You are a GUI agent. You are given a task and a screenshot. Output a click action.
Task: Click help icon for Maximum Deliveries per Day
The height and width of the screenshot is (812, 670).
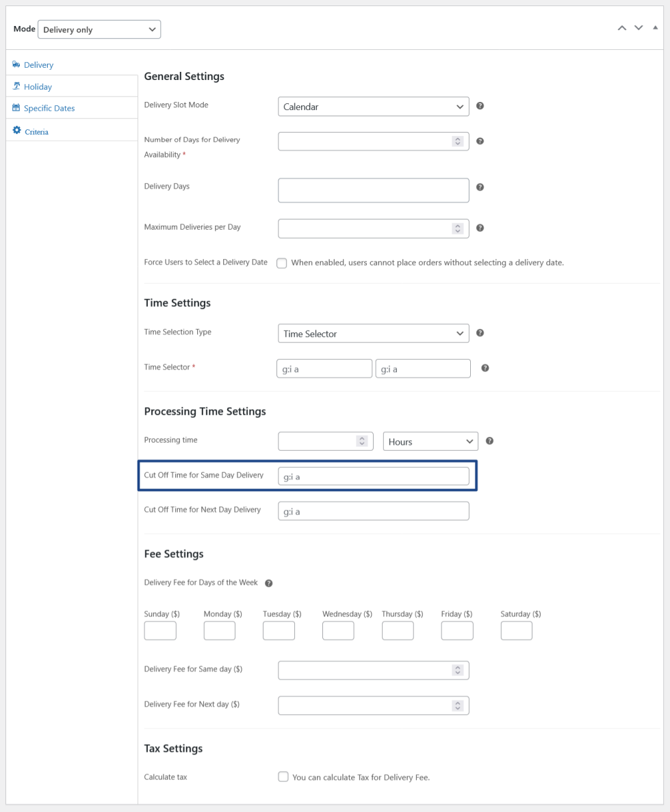pyautogui.click(x=480, y=228)
